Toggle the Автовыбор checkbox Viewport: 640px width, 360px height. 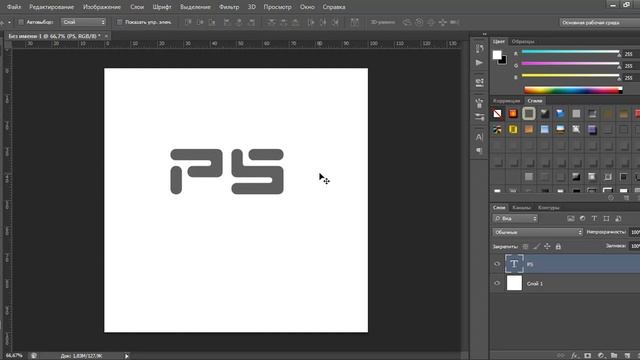coord(21,22)
